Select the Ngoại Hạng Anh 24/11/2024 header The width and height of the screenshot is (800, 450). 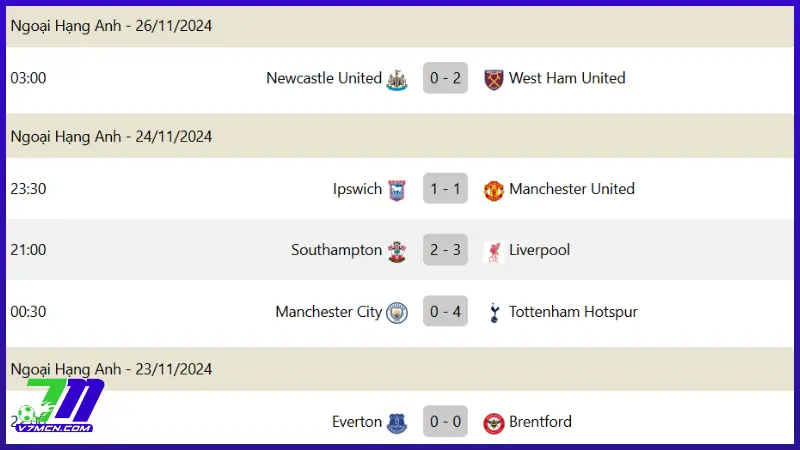click(111, 136)
